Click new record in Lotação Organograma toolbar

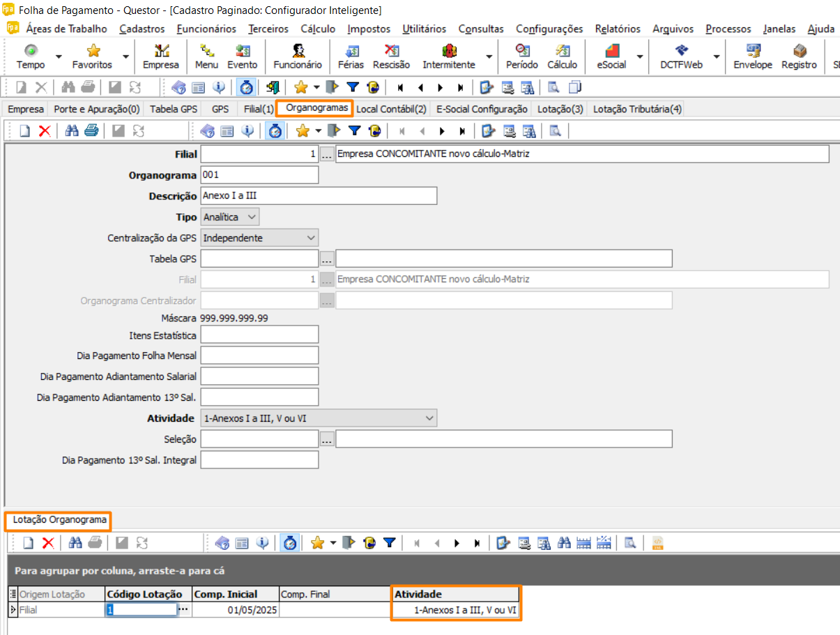[29, 542]
